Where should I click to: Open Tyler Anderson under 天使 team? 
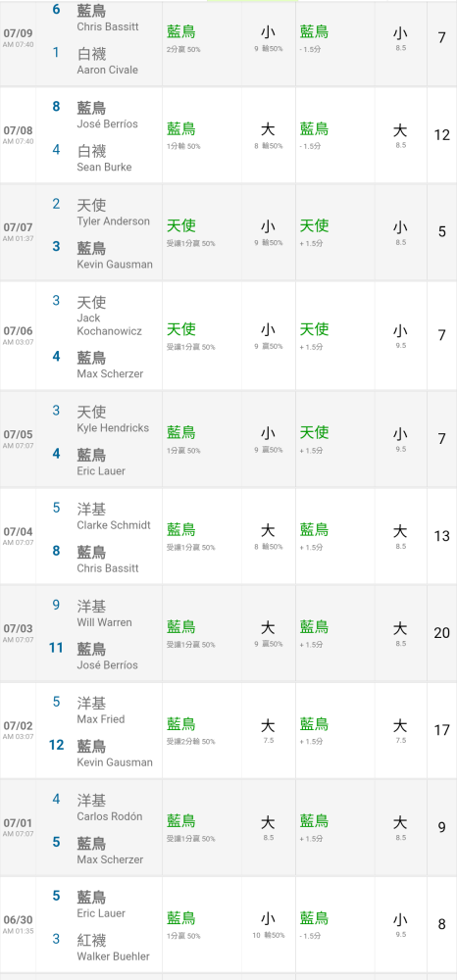(113, 221)
